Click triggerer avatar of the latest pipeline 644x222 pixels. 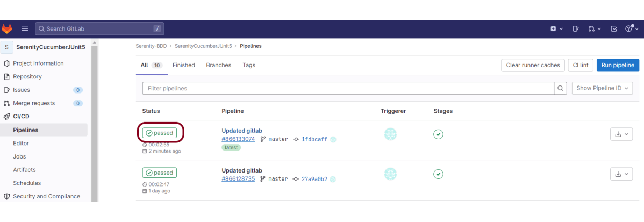390,134
